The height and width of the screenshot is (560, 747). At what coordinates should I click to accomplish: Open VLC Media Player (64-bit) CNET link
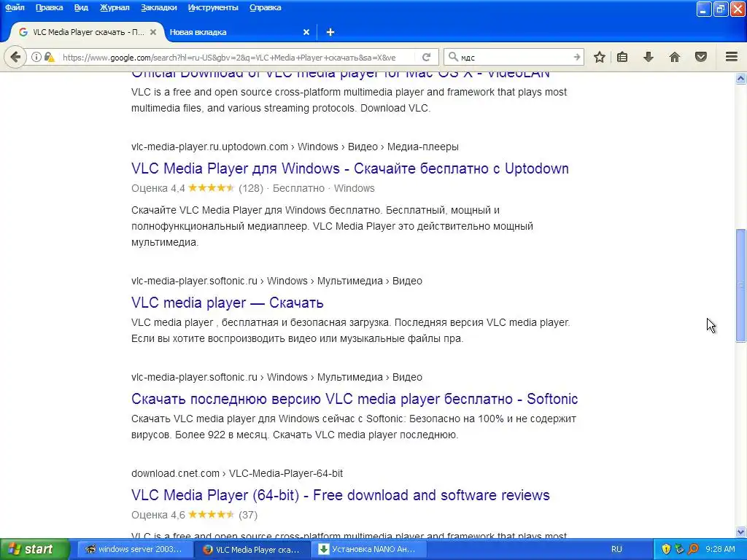point(340,495)
